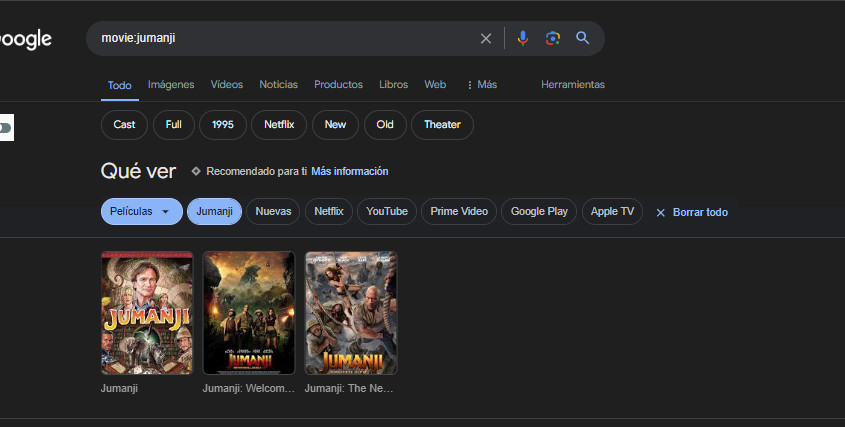
Task: Expand the Películas dropdown
Action: tap(141, 212)
